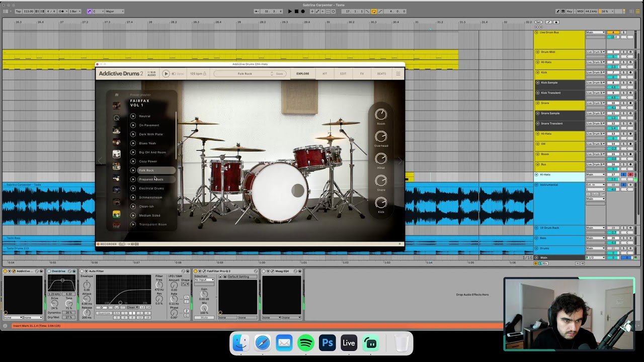644x362 pixels.
Task: Play the Ableton transport
Action: [290, 11]
